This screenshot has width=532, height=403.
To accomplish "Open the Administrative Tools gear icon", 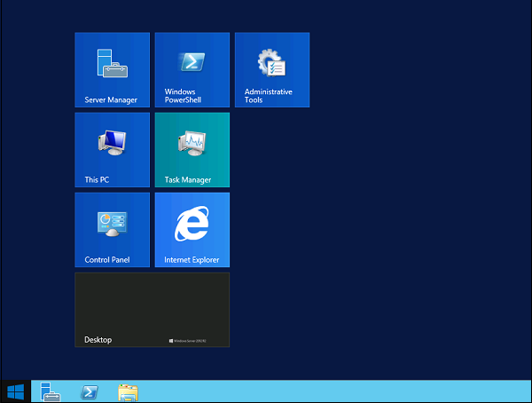I will (x=271, y=62).
